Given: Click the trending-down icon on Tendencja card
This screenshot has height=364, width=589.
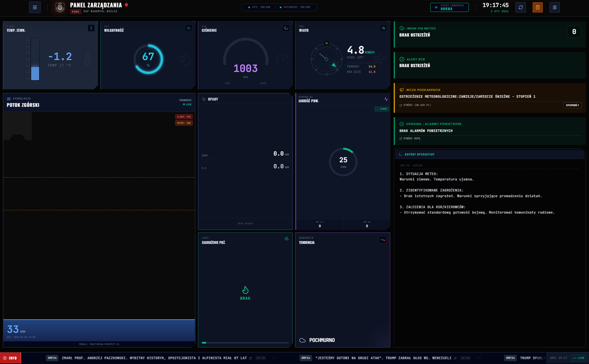Looking at the screenshot, I should [383, 240].
